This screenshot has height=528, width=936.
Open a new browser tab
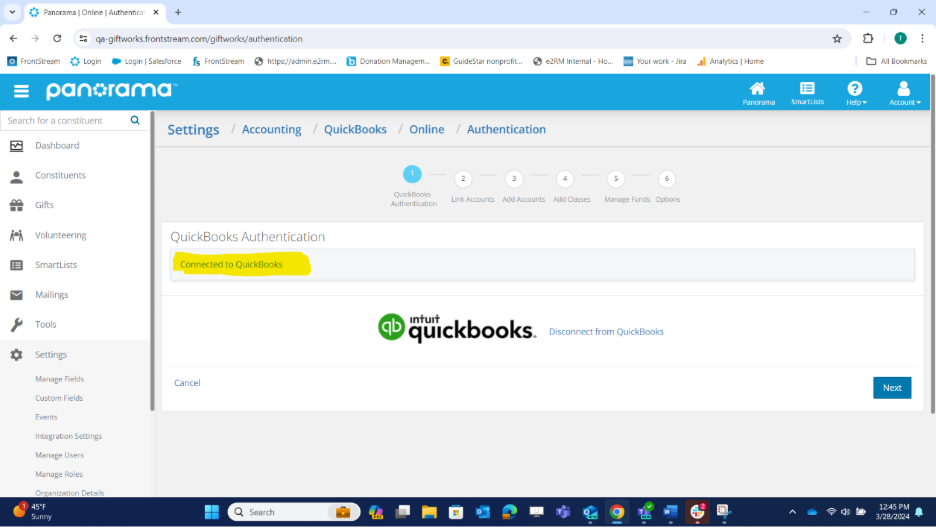click(x=178, y=12)
